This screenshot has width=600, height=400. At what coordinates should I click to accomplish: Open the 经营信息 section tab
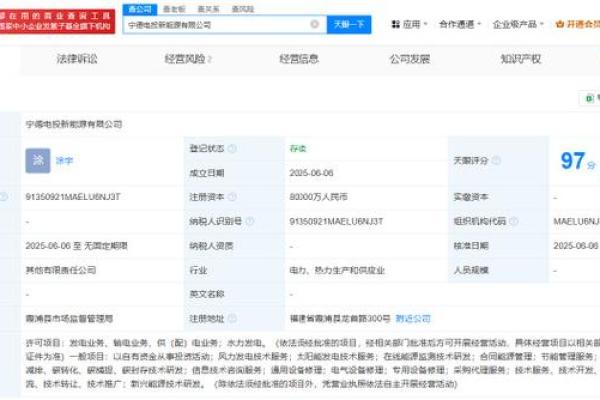[299, 59]
